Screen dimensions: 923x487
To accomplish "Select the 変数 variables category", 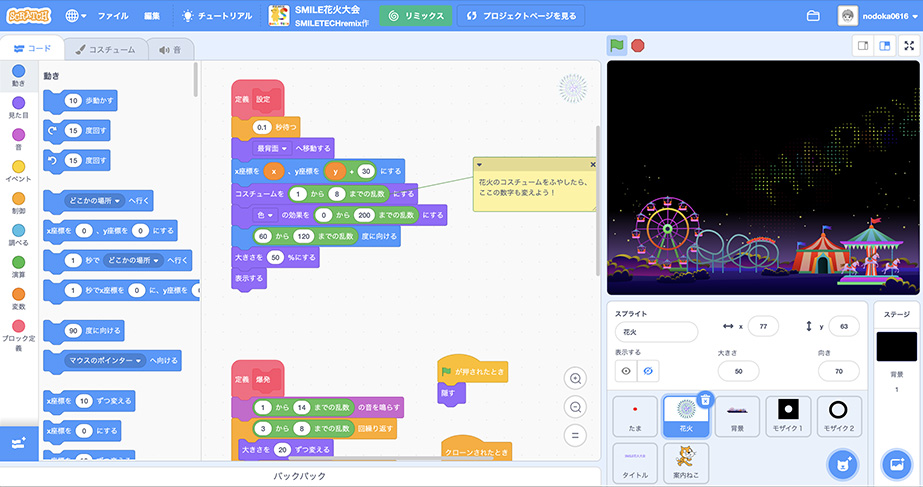I will coord(19,299).
